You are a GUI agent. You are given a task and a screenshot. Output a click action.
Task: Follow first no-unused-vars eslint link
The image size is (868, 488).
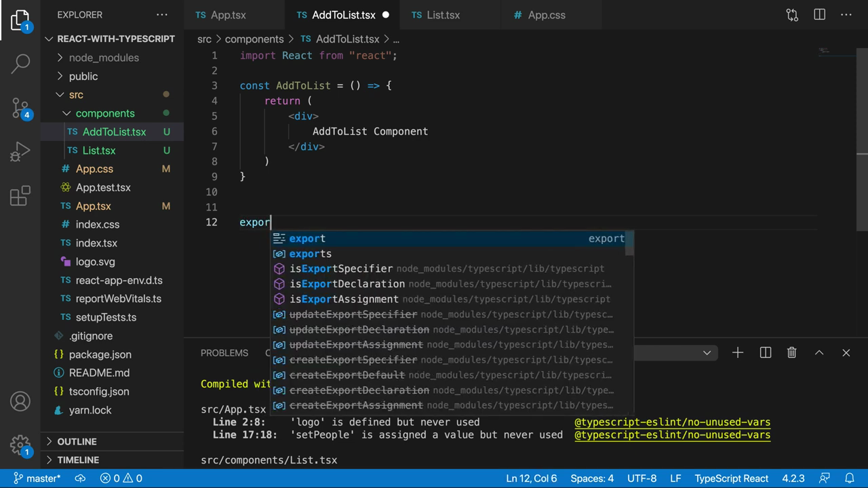tap(673, 422)
